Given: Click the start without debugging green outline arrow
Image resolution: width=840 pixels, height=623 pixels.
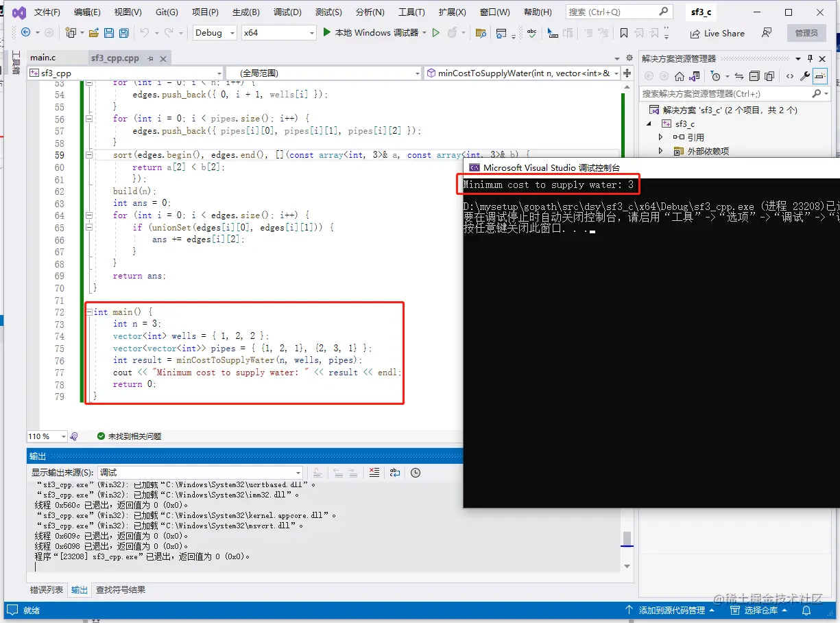Looking at the screenshot, I should 435,32.
